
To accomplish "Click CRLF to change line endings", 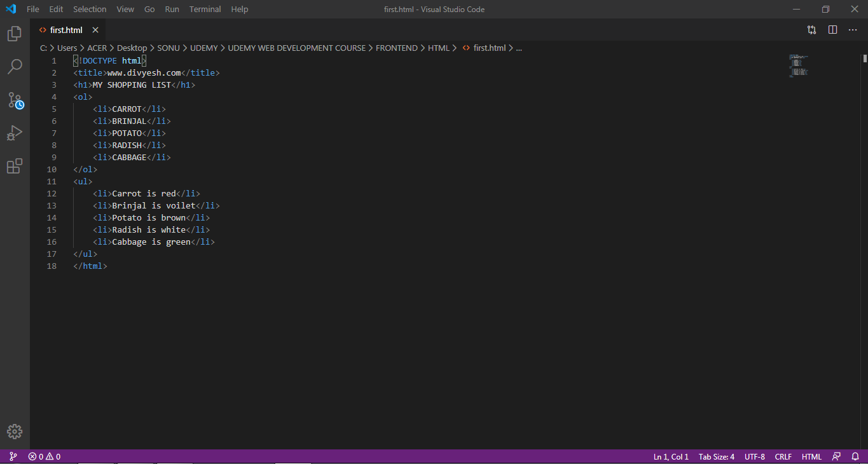I will coord(783,456).
